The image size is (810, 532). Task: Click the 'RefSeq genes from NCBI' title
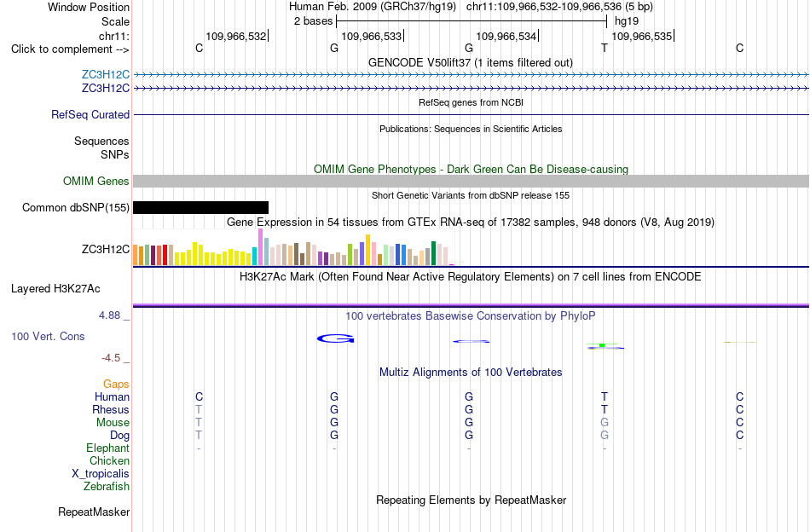tap(471, 102)
